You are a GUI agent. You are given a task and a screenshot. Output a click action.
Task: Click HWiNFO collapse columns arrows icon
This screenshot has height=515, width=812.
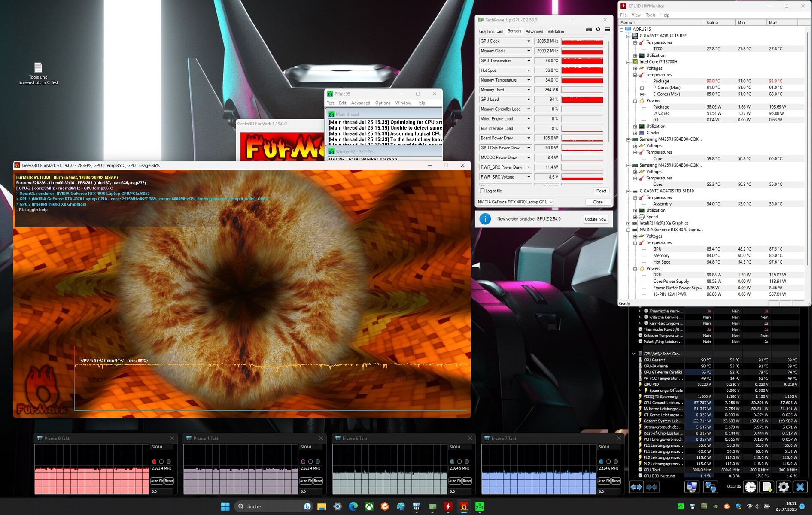652,487
